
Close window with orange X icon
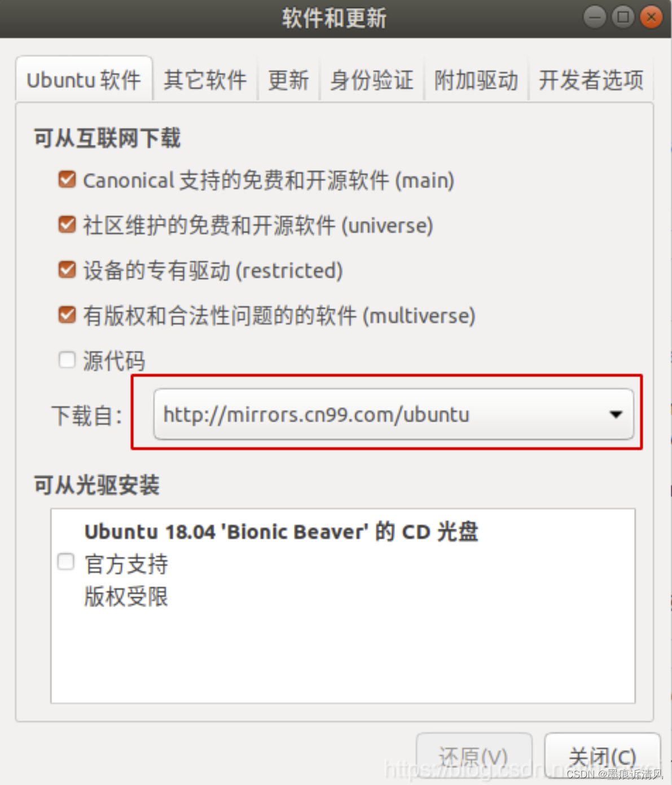(651, 17)
